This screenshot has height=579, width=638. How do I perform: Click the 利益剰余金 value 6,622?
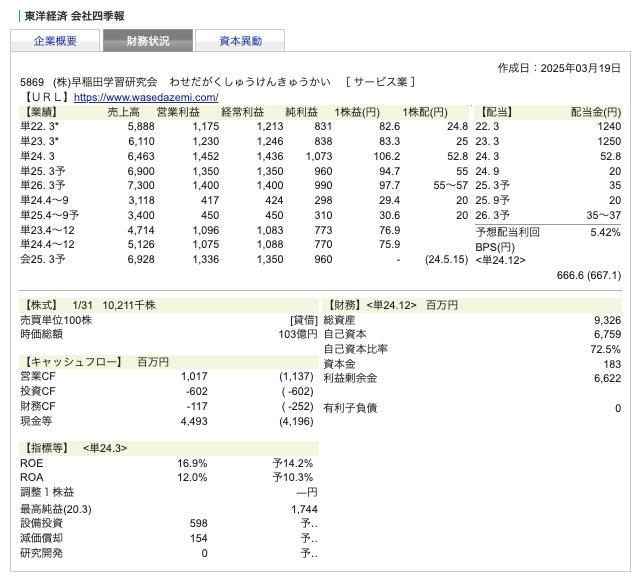(607, 378)
